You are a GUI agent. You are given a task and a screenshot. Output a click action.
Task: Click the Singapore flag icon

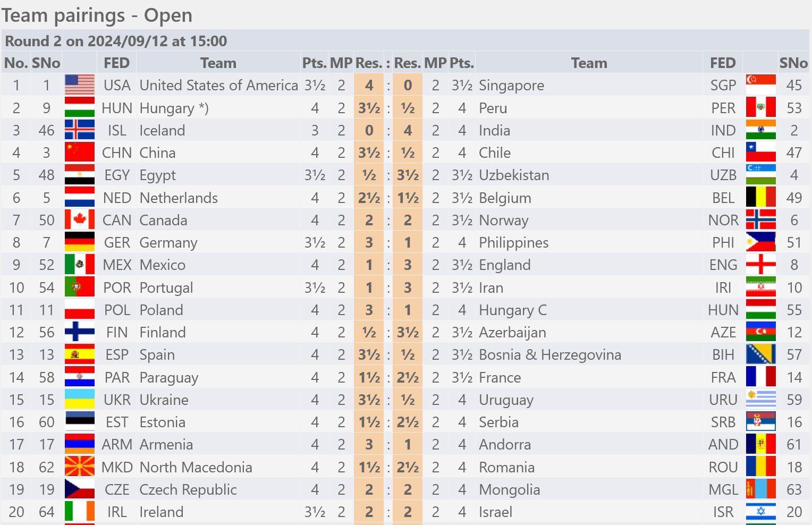(x=760, y=85)
